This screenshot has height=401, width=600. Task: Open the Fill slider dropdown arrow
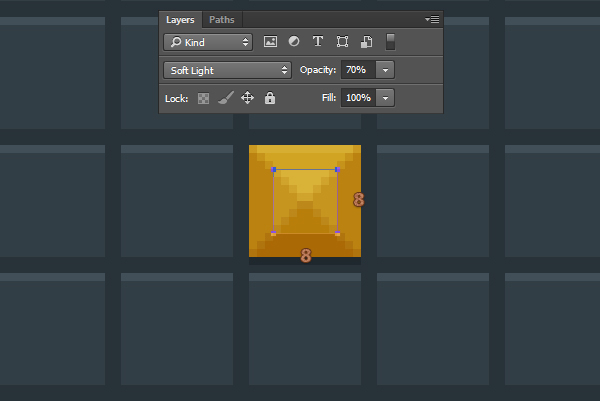point(385,98)
